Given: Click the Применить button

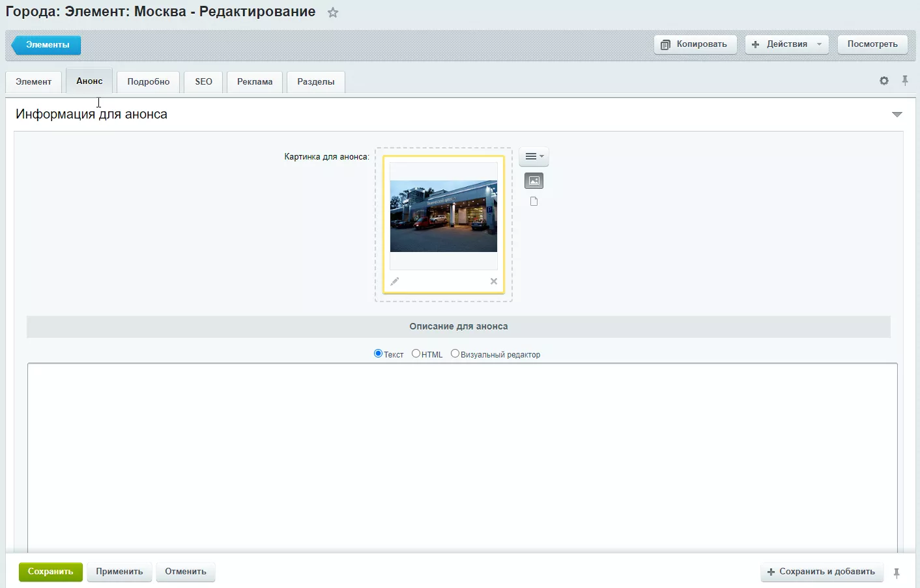Looking at the screenshot, I should tap(119, 572).
